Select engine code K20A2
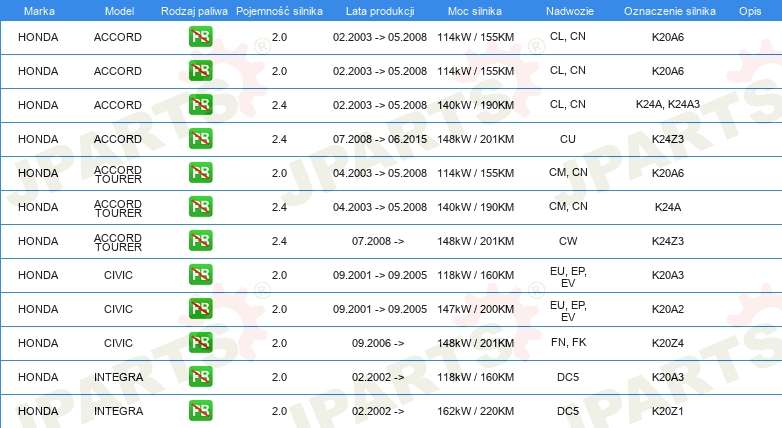 (x=668, y=309)
